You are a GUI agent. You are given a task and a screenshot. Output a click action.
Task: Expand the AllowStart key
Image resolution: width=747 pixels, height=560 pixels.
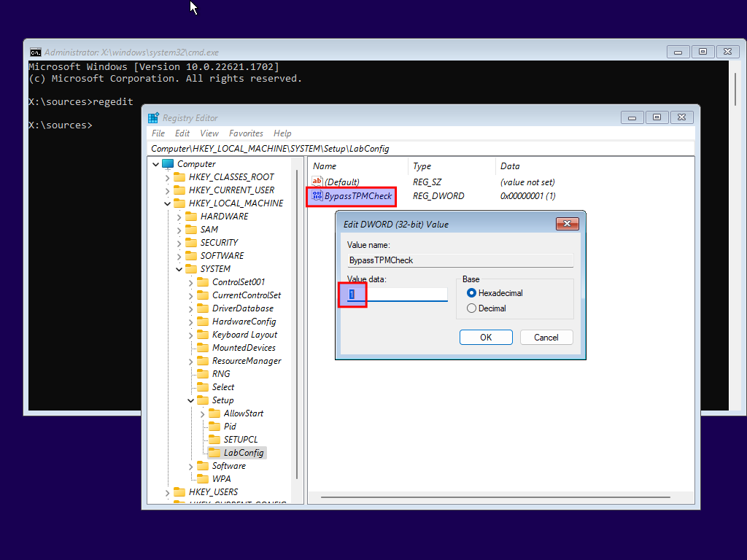point(203,414)
